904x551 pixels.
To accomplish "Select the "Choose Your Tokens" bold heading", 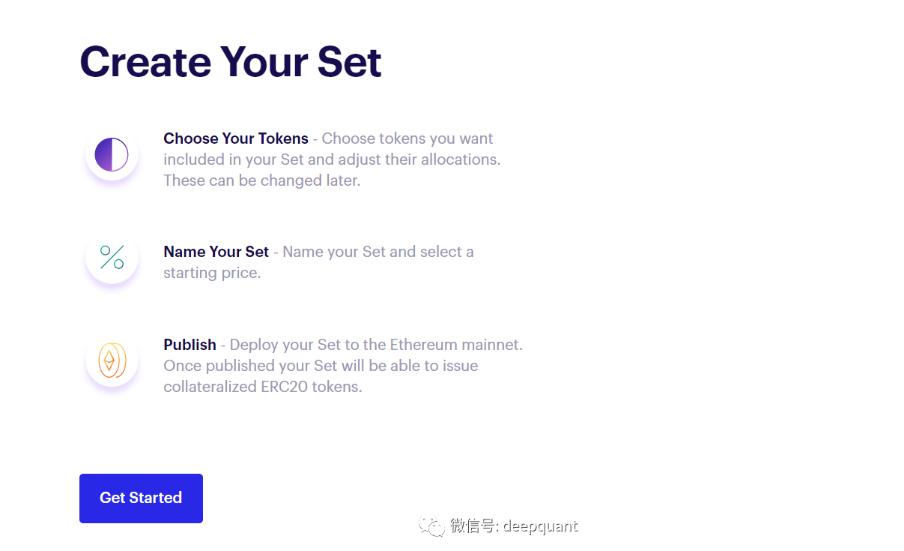I will pyautogui.click(x=236, y=139).
